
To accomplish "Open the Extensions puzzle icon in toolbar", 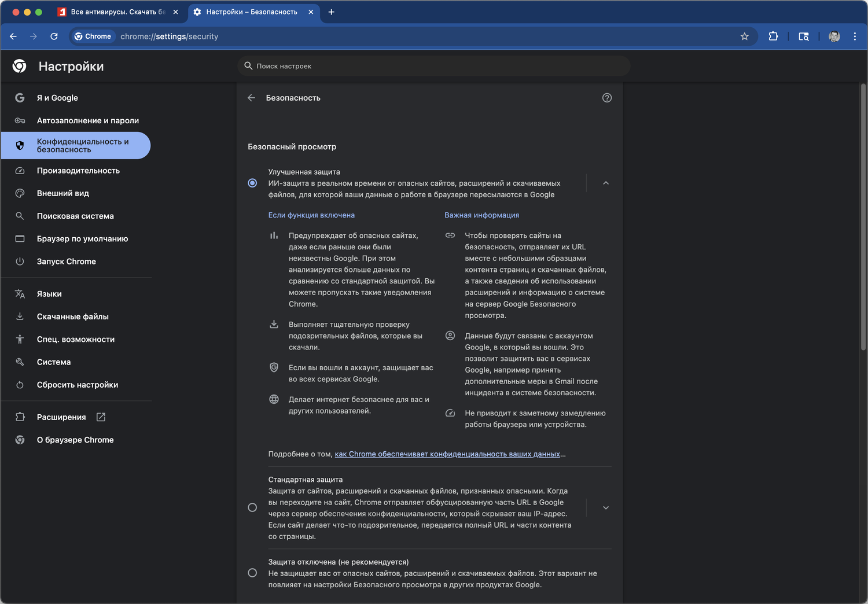I will tap(773, 36).
